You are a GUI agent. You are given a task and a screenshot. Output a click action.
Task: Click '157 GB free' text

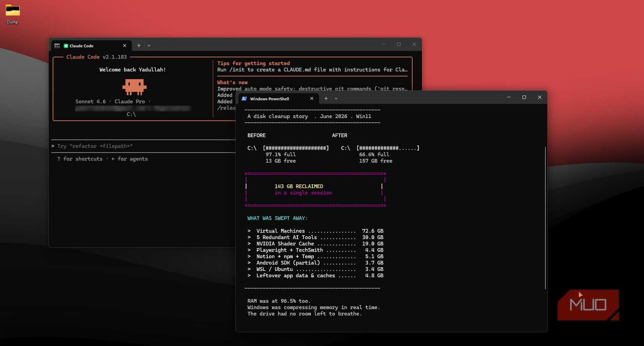[x=376, y=161]
